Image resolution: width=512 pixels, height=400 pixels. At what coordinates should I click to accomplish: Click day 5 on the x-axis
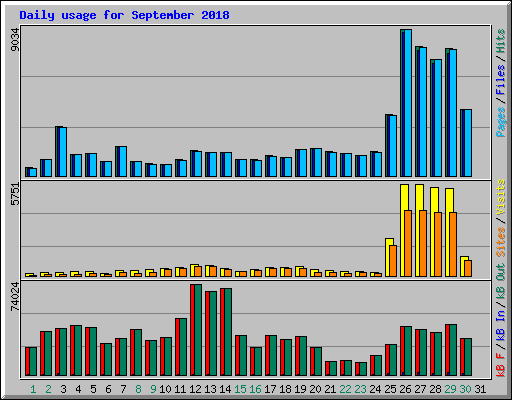(93, 389)
